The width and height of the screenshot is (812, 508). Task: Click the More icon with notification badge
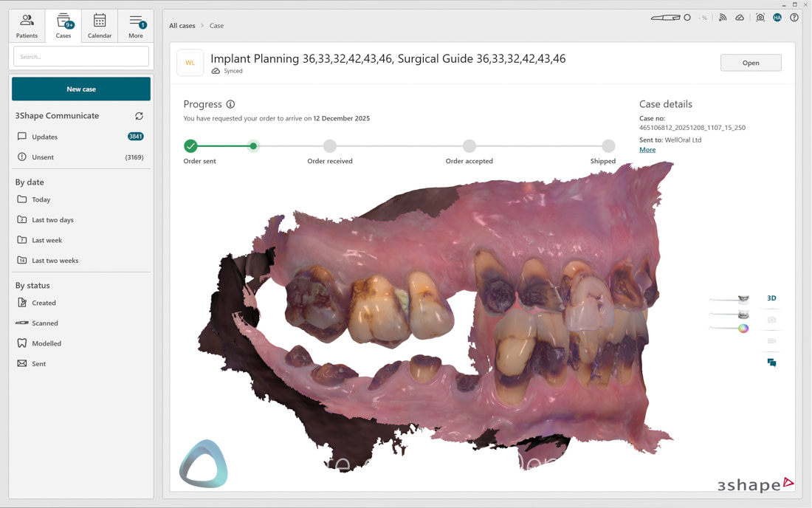point(136,24)
